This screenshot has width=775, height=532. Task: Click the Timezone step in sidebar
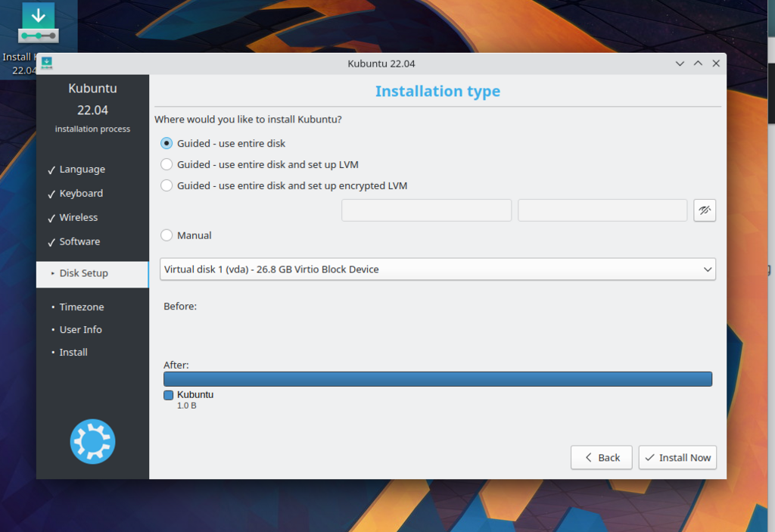(x=81, y=307)
